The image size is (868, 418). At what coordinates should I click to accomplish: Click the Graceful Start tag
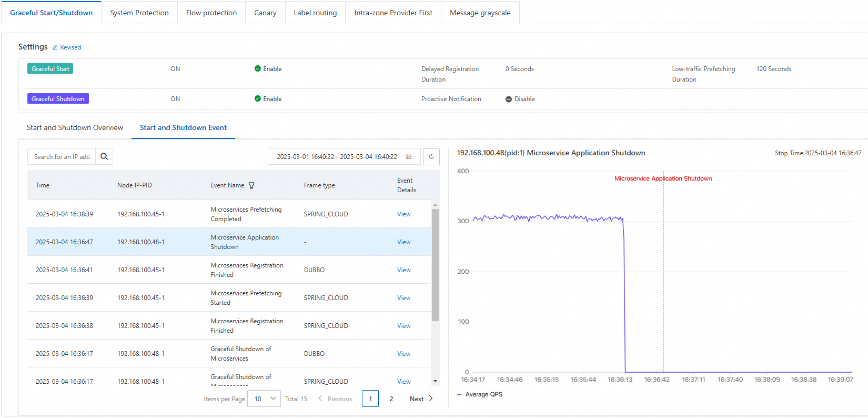(x=50, y=69)
